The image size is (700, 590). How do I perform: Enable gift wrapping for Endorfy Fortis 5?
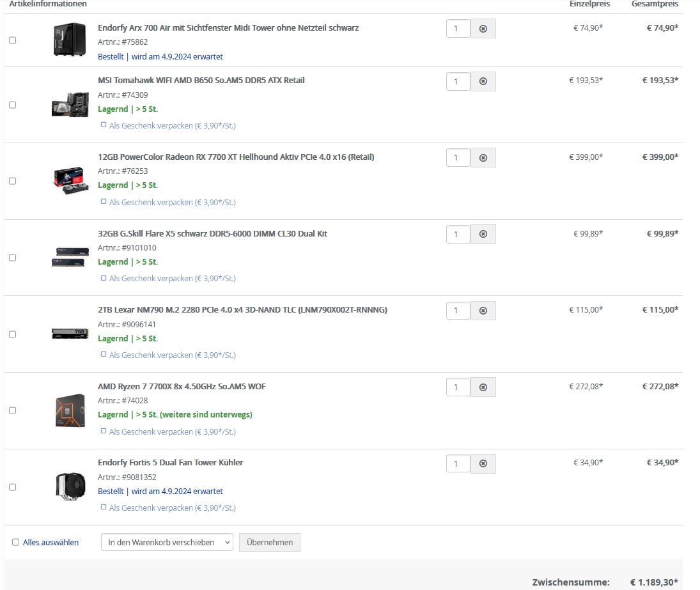click(x=104, y=507)
